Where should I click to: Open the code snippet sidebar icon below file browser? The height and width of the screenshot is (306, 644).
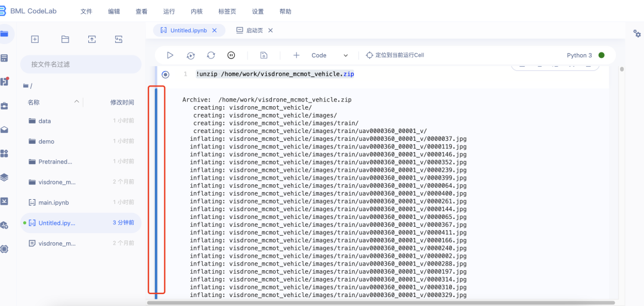pos(4,58)
